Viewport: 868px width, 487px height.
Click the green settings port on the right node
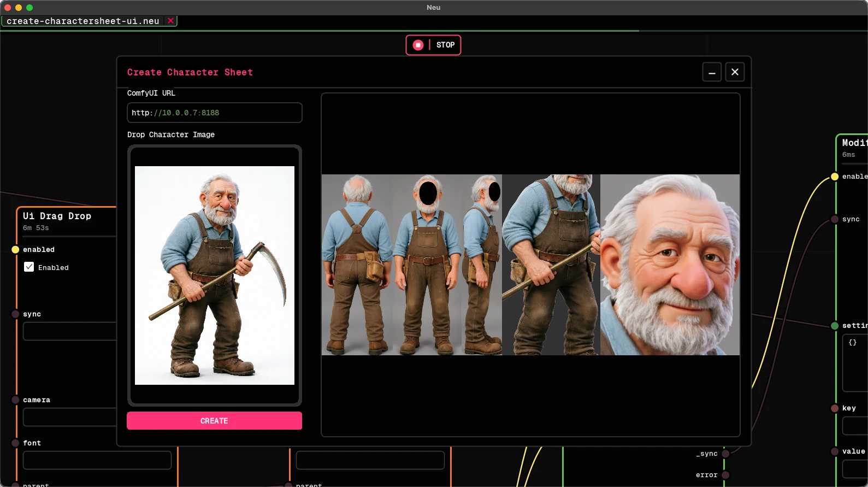(x=835, y=326)
